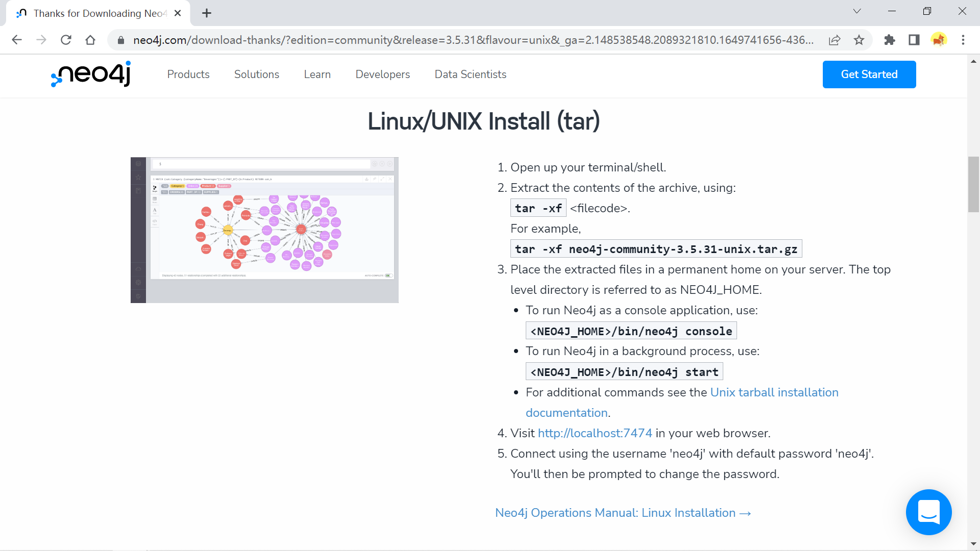The image size is (980, 551).
Task: Open the Developers navigation menu
Action: point(382,74)
